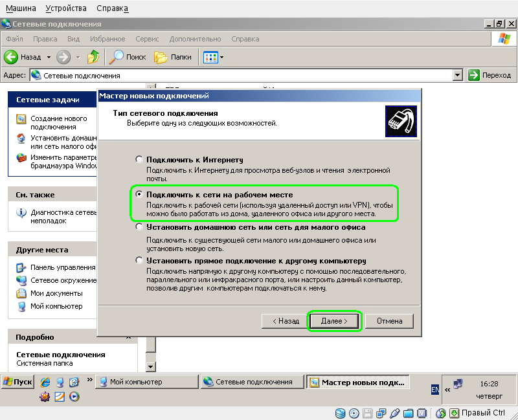Screen dimensions: 518x420
Task: Select 'Подключить к сети на рабочем месте' radio
Action: point(139,195)
